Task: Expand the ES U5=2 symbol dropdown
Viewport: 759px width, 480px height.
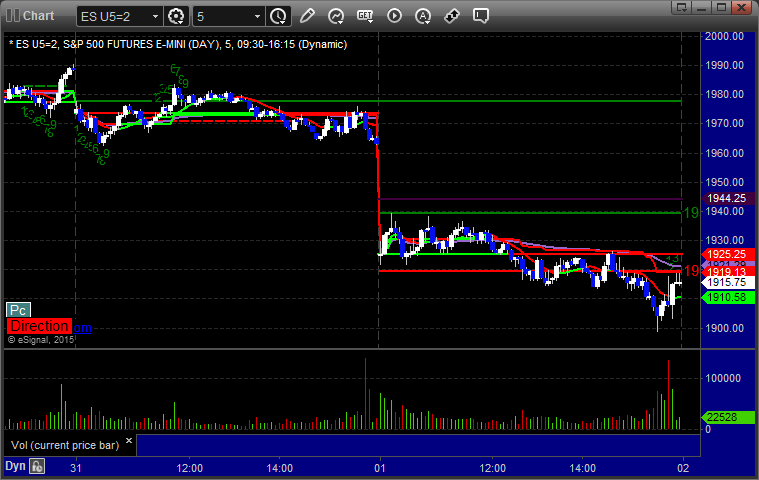Action: (x=155, y=16)
